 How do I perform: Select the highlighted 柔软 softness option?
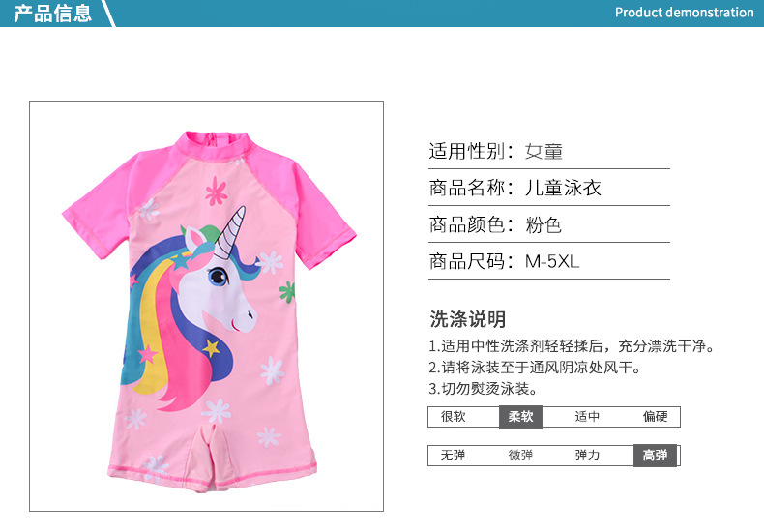pyautogui.click(x=520, y=417)
